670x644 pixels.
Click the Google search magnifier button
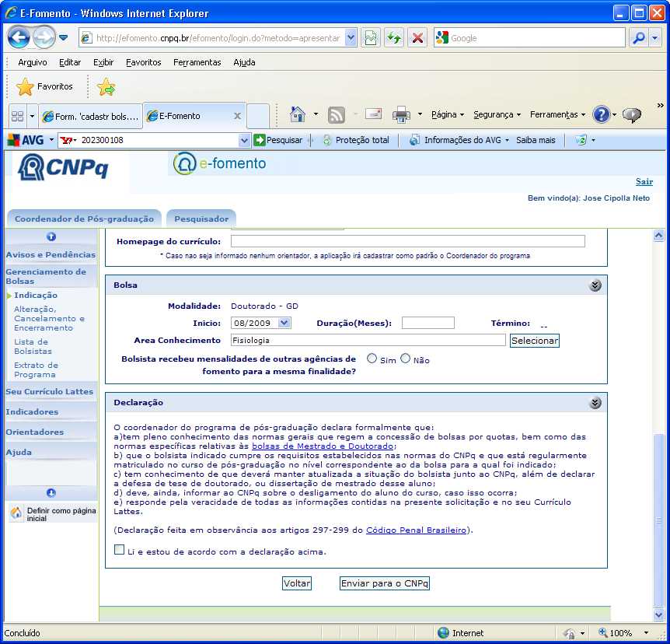point(638,38)
